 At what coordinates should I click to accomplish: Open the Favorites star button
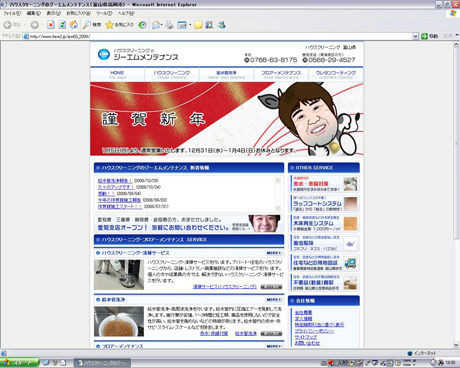pyautogui.click(x=119, y=25)
